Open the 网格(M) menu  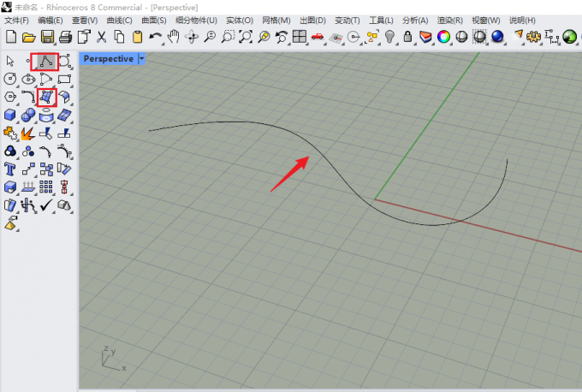(276, 21)
